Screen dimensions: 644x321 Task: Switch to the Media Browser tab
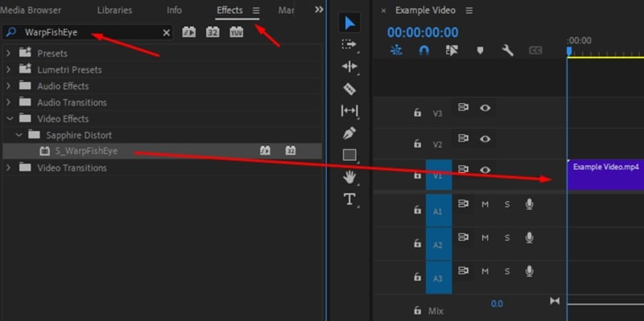pos(31,10)
